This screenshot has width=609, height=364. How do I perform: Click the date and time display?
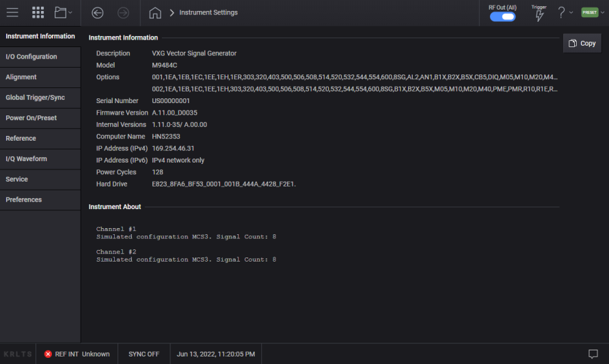pyautogui.click(x=215, y=354)
